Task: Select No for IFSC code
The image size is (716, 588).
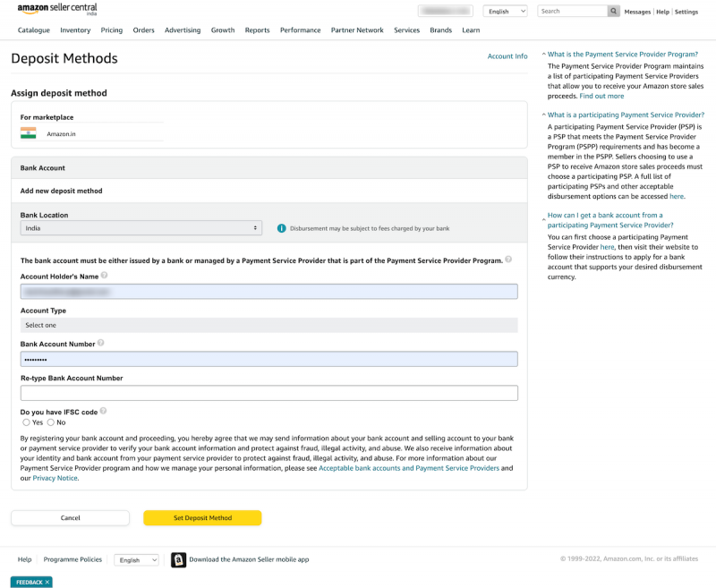Action: tap(51, 422)
